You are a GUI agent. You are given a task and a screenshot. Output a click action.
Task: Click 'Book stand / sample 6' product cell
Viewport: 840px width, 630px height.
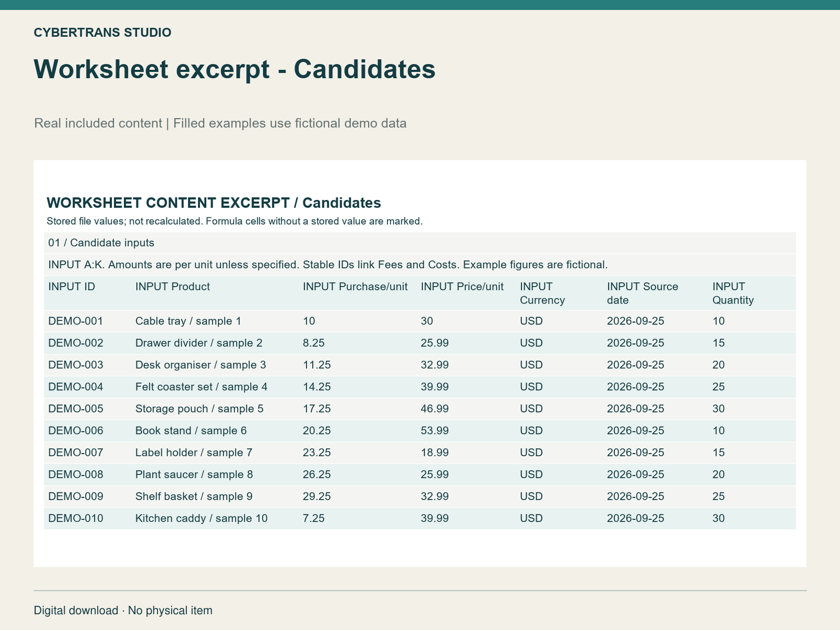click(x=191, y=431)
